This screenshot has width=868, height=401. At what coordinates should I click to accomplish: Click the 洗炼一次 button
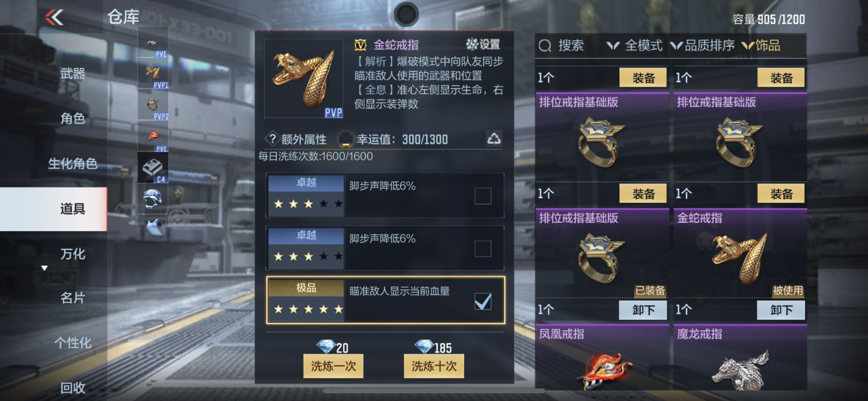(333, 366)
